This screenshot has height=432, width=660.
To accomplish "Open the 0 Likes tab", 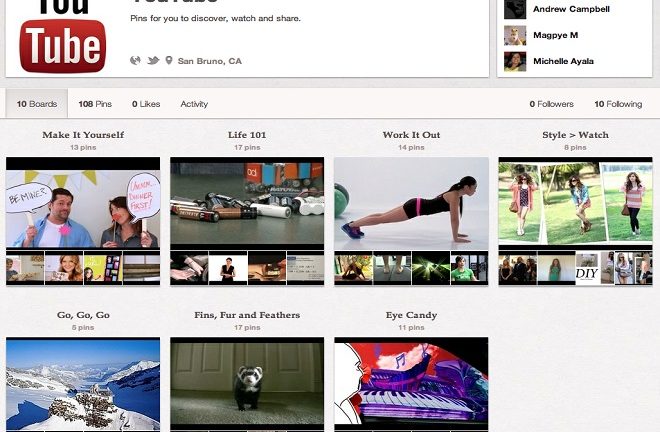I will point(146,104).
